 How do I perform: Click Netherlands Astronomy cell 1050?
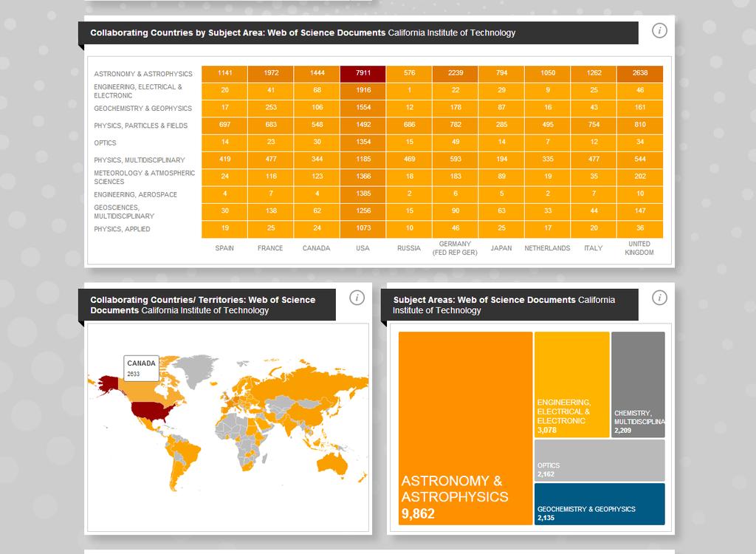click(548, 74)
